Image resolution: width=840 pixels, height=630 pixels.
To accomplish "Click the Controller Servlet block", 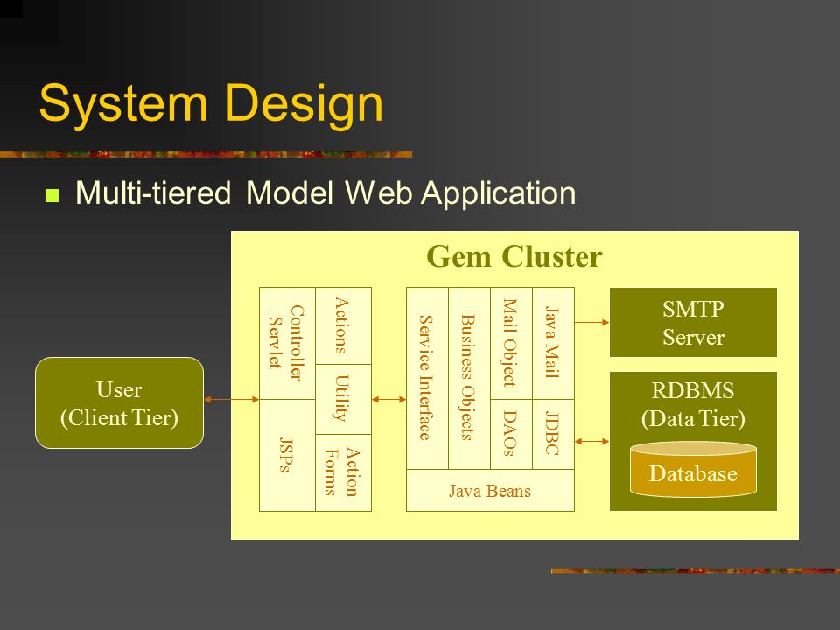I will click(287, 343).
